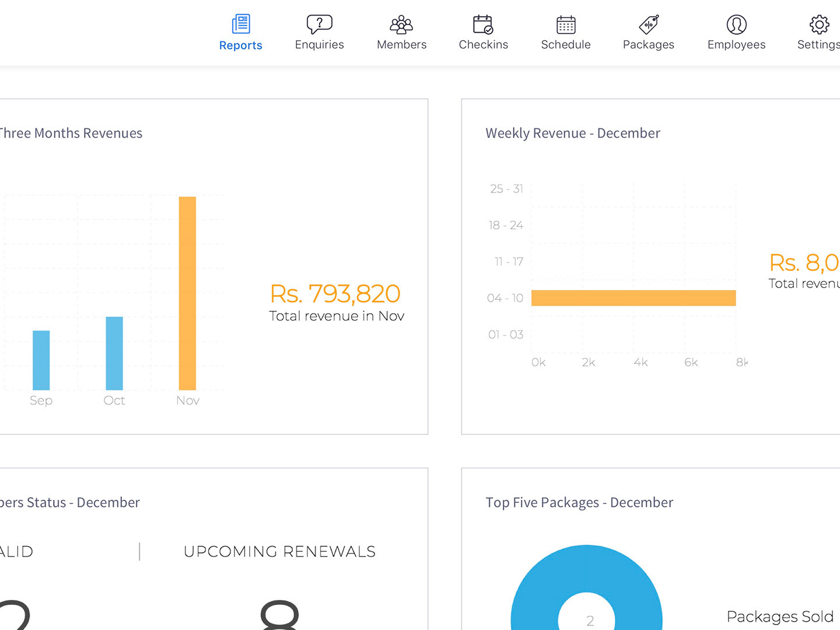The image size is (840, 630).
Task: Open the Packages tag icon
Action: pyautogui.click(x=649, y=24)
